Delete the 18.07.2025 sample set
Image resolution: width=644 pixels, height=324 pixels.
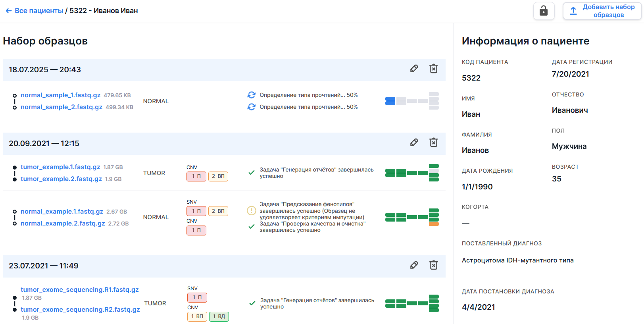pos(434,69)
